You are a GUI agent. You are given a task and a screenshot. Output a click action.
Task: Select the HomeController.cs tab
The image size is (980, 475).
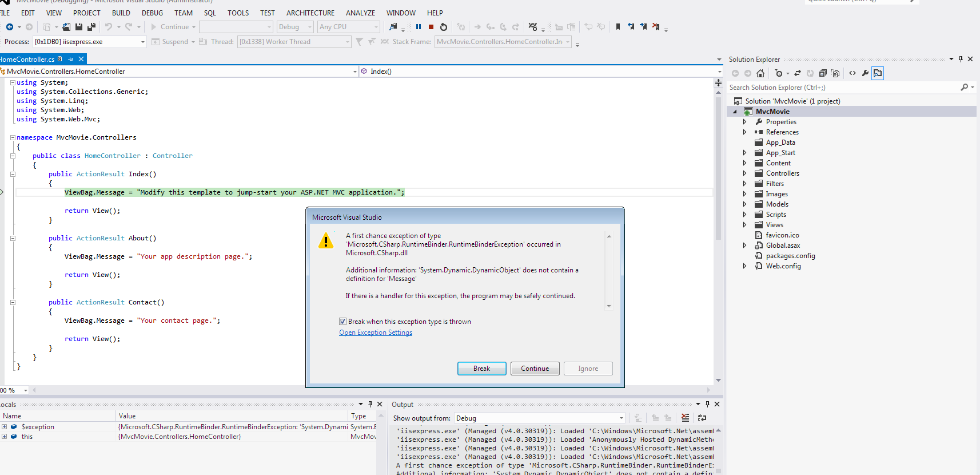click(x=27, y=59)
